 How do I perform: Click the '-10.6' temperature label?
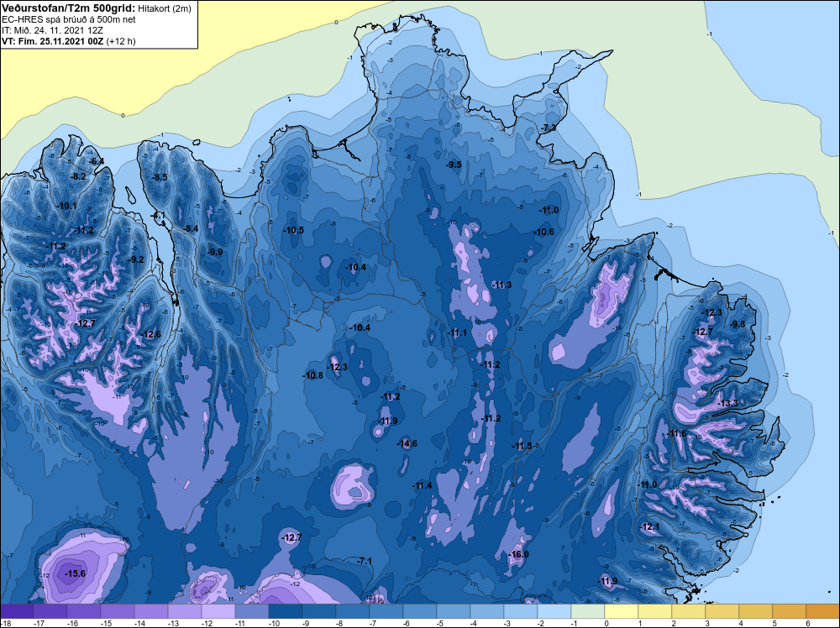tap(543, 232)
